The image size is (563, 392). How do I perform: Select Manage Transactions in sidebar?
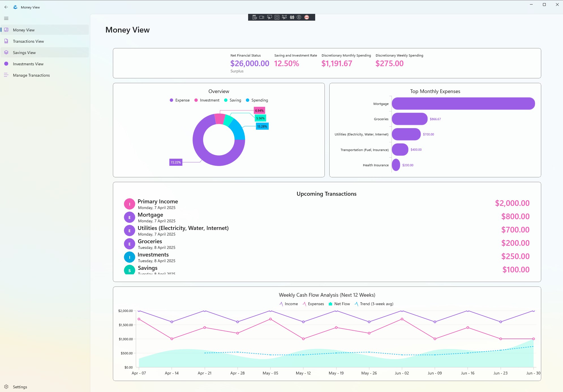click(31, 75)
